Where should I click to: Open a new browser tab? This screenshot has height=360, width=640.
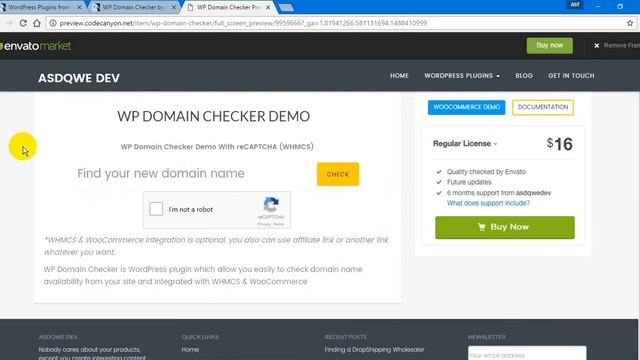(286, 8)
